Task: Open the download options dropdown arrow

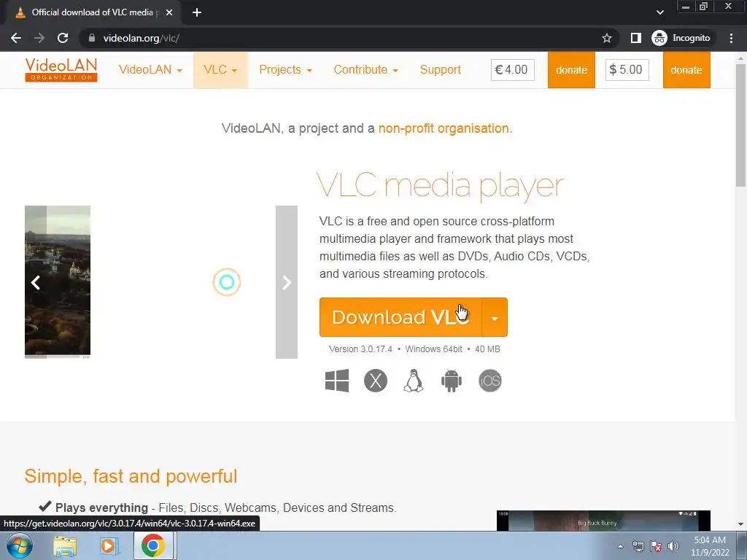Action: point(495,318)
